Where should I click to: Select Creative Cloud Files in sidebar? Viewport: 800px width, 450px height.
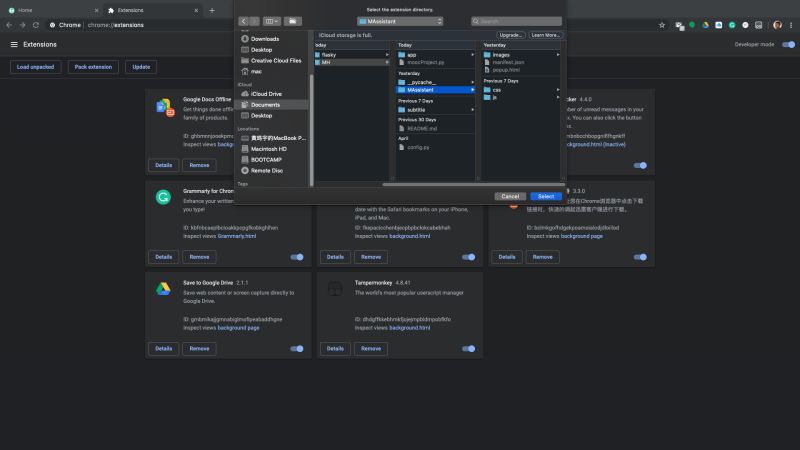[273, 60]
